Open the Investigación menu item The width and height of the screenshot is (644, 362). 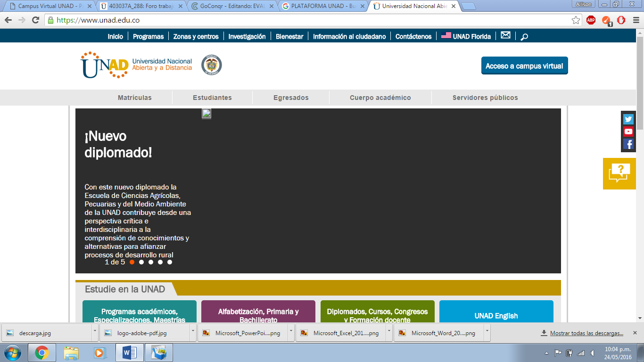(x=247, y=36)
